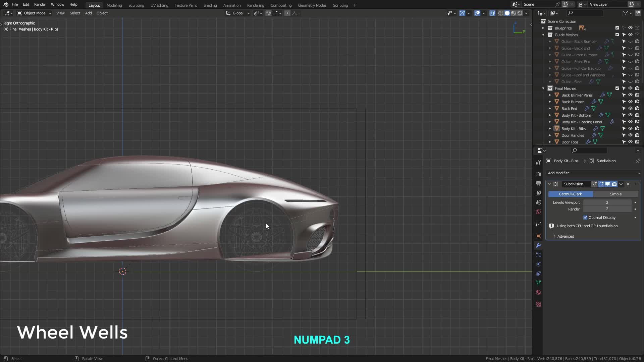Switch to the Sculpting workspace tab

coord(136,5)
